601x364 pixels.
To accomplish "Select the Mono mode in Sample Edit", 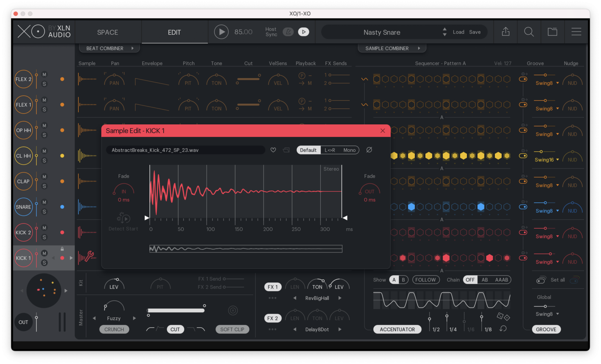I will click(x=349, y=150).
